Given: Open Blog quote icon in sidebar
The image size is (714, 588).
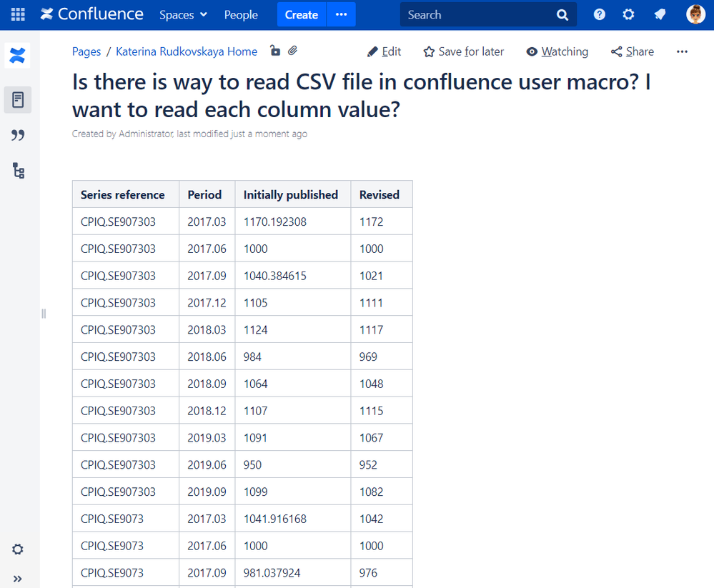Looking at the screenshot, I should click(x=18, y=135).
